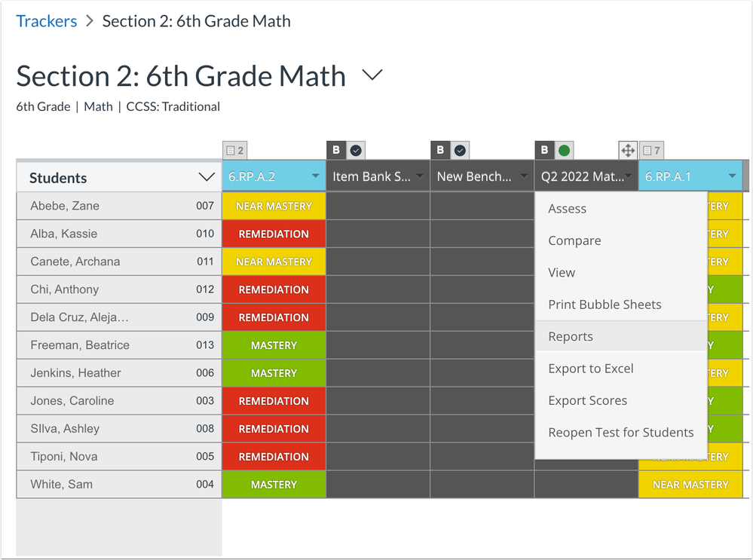Click Zane Abebe's Near Mastery cell for 6.RP.A.2
This screenshot has height=560, width=753.
pyautogui.click(x=274, y=206)
